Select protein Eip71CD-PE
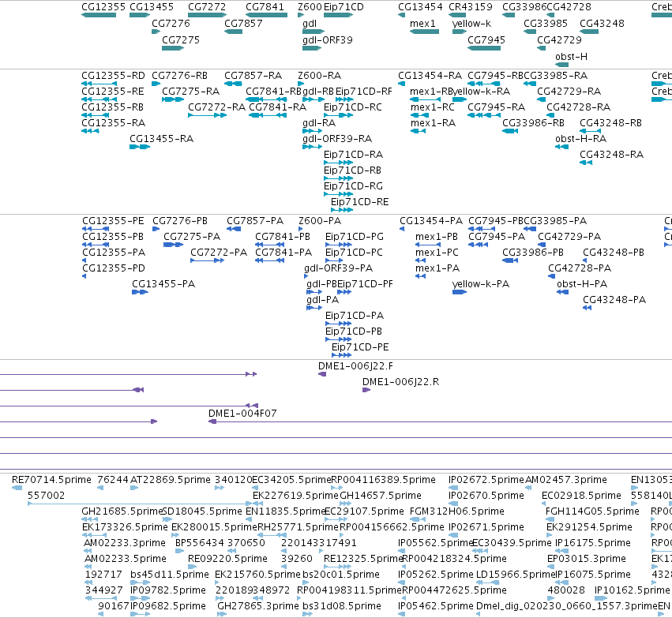 [x=360, y=347]
